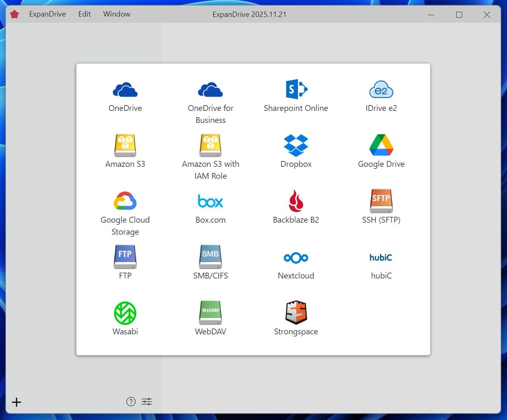Screen dimensions: 507x420
Task: Pick the FTP drive icon
Action: (x=125, y=257)
